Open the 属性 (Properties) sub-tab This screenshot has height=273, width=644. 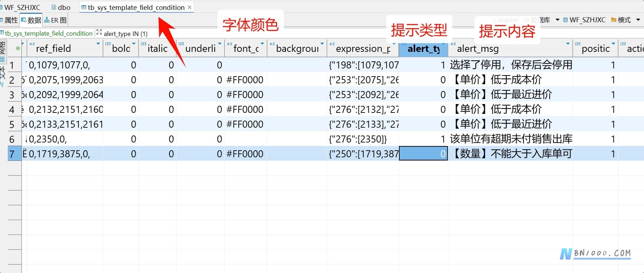pyautogui.click(x=9, y=20)
